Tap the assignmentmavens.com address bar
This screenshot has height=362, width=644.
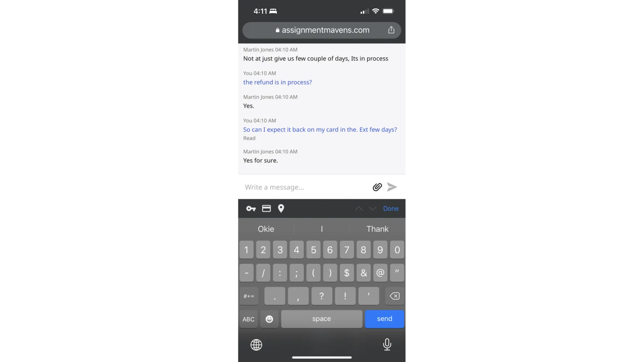coord(322,30)
